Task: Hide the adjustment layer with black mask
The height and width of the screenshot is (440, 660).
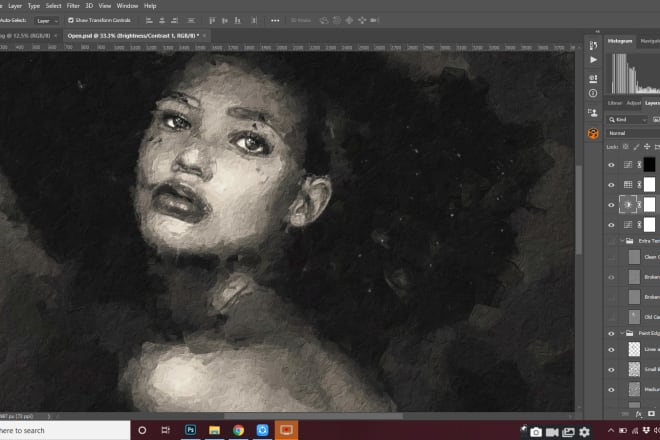Action: pos(611,165)
